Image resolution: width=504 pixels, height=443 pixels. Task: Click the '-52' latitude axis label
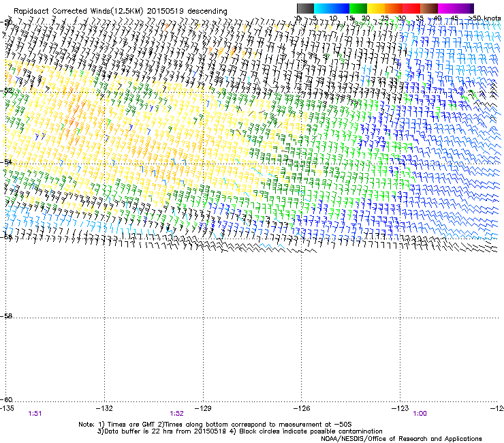click(6, 91)
